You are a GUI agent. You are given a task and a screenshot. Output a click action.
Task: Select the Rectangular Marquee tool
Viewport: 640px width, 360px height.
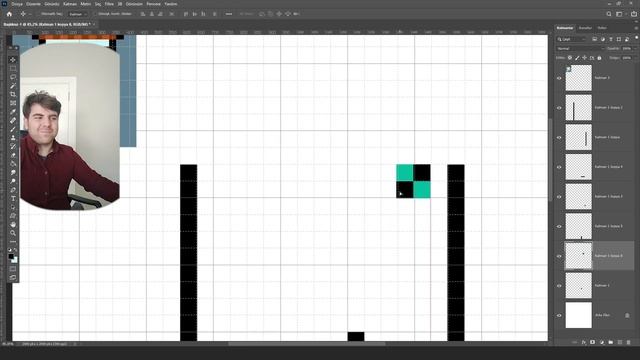coord(13,69)
